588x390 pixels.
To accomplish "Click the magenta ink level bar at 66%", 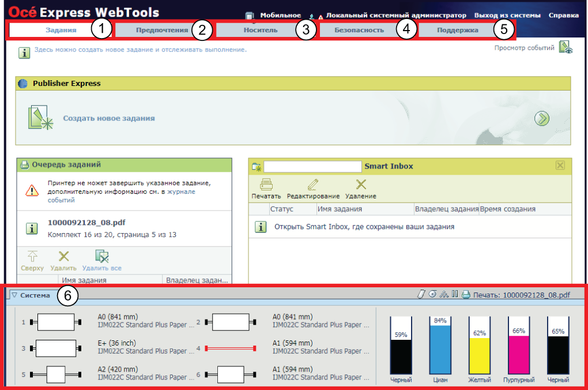I will 519,346.
